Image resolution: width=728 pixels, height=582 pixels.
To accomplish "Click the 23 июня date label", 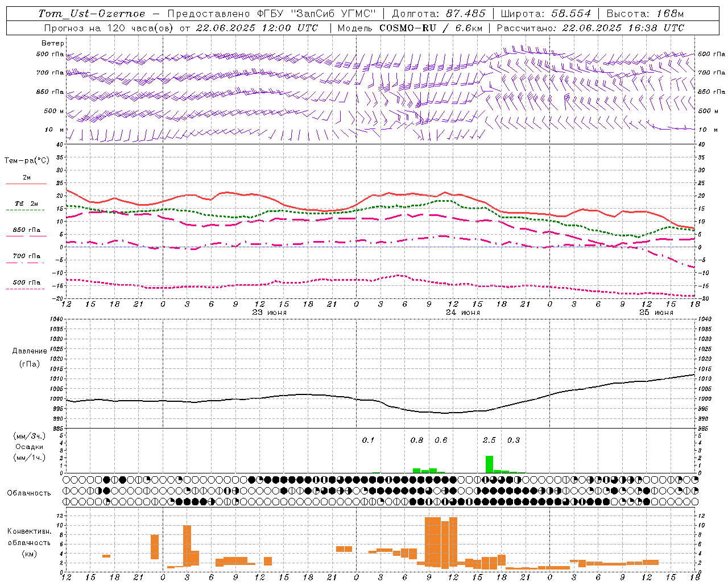I will [270, 313].
